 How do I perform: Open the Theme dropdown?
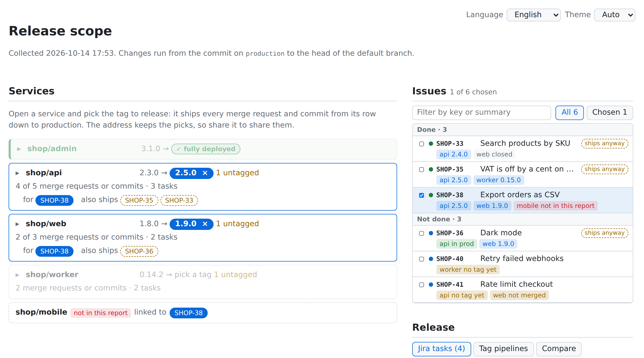[614, 15]
